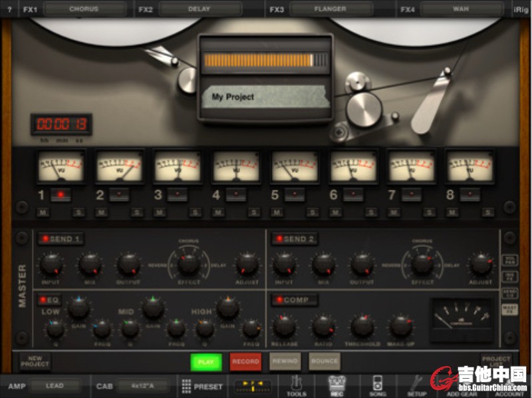Open the Setup icon in bottom bar
The height and width of the screenshot is (398, 532).
click(417, 385)
